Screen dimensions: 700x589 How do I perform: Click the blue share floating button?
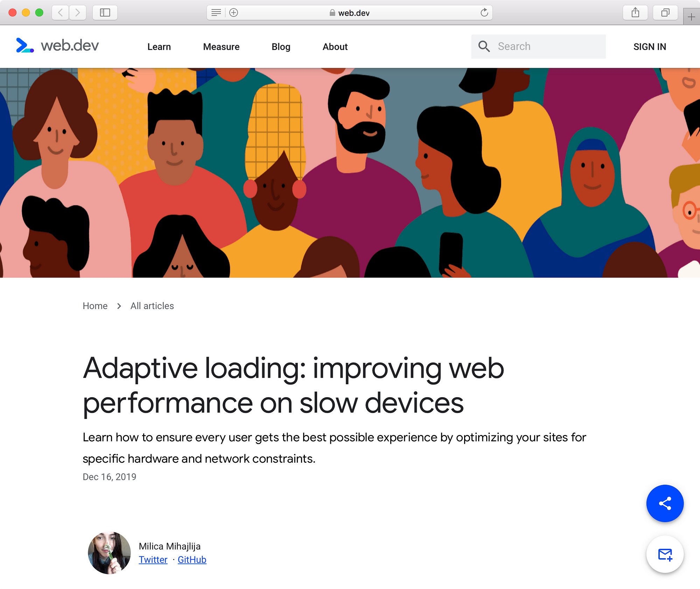click(x=665, y=503)
